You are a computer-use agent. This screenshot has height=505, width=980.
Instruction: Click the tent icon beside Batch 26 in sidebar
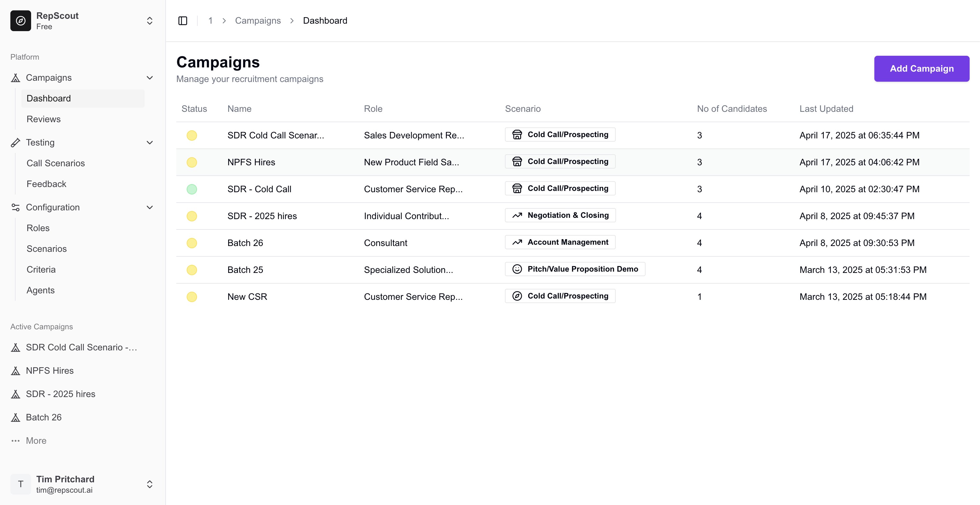click(16, 417)
